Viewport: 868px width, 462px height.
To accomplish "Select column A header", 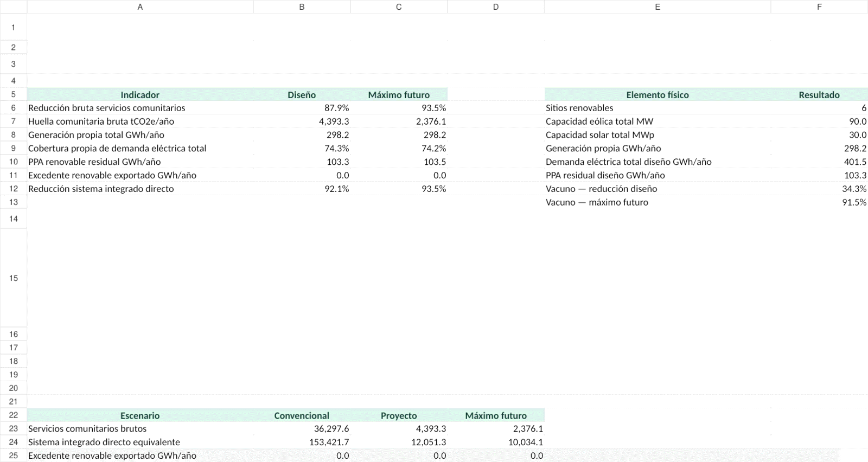I will pyautogui.click(x=140, y=7).
